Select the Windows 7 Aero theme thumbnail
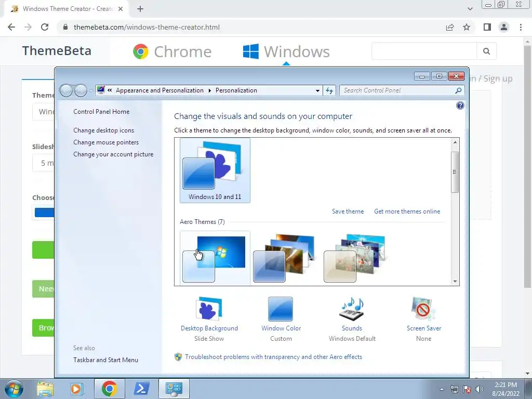This screenshot has height=399, width=532. click(x=215, y=258)
